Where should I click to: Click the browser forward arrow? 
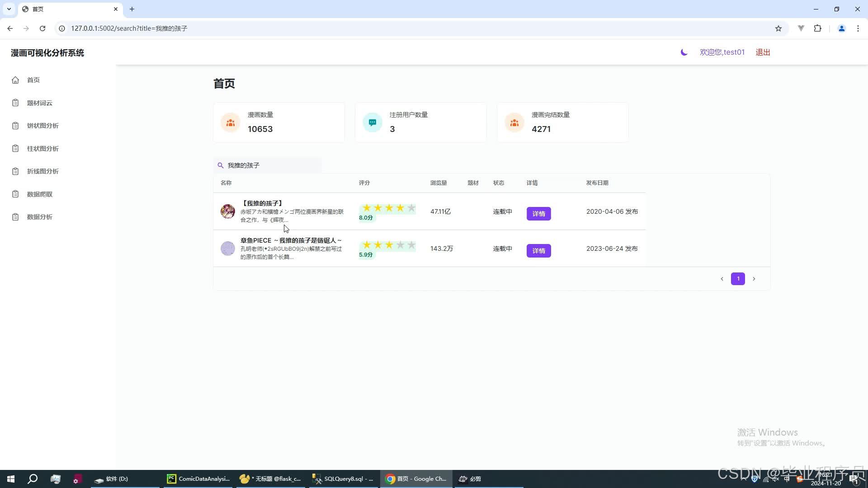point(26,28)
